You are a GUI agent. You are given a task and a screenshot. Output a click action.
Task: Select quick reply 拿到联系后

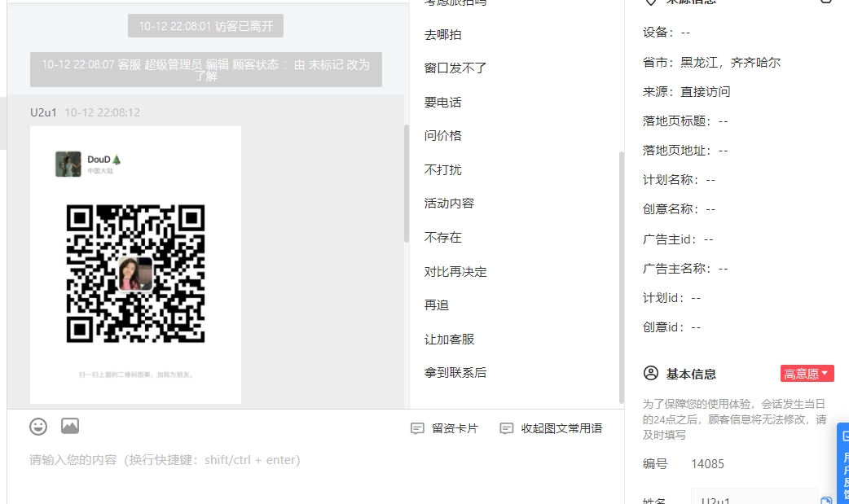(x=455, y=373)
